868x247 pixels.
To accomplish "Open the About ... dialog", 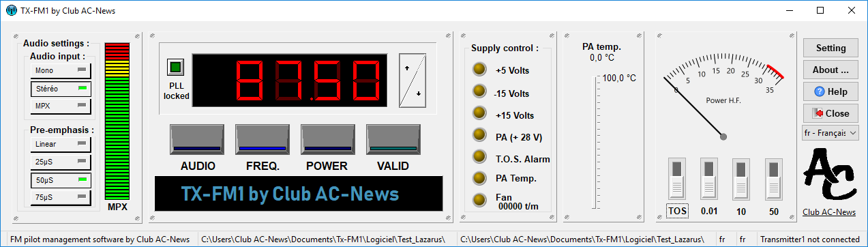I will 830,70.
